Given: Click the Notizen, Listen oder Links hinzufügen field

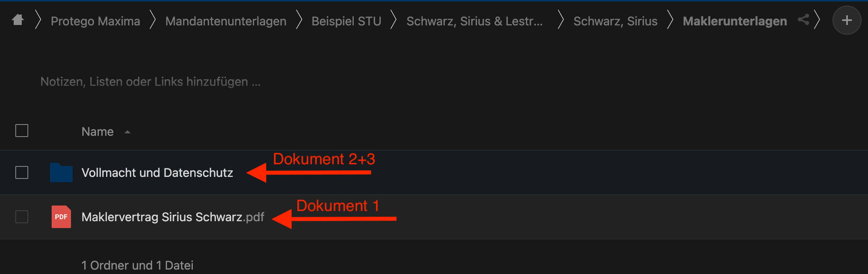Looking at the screenshot, I should tap(150, 81).
